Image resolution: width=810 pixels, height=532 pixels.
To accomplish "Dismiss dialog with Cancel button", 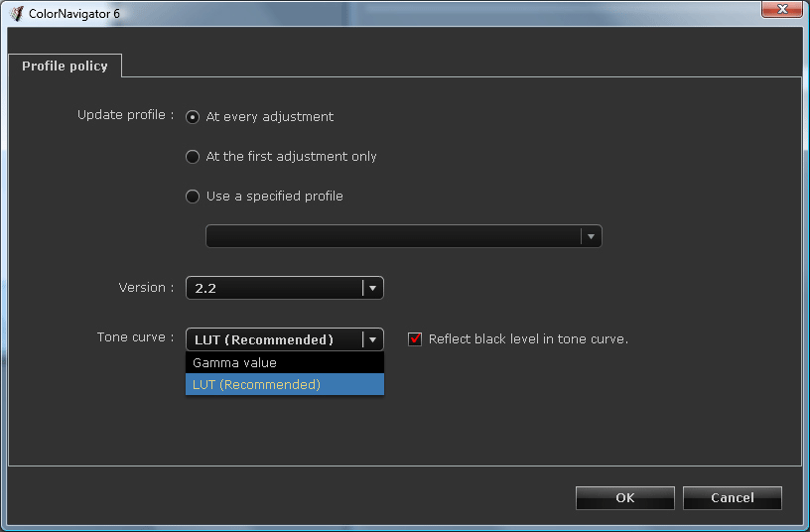I will 732,498.
